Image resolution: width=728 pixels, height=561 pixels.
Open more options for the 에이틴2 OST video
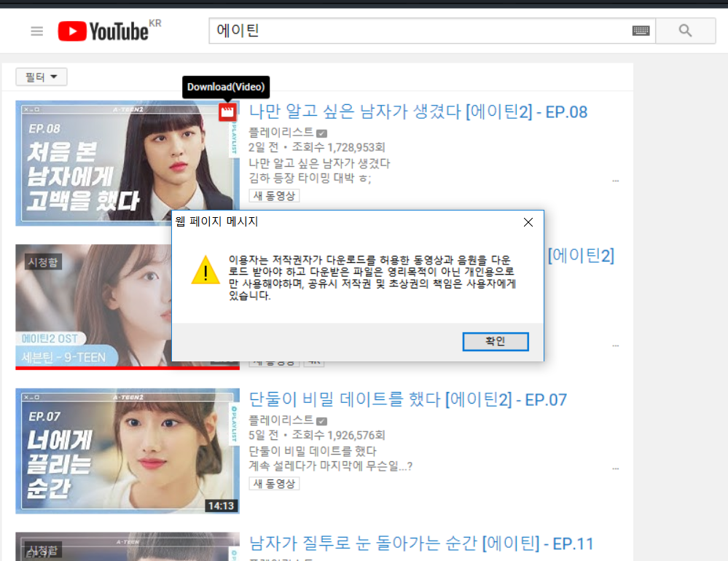point(615,345)
